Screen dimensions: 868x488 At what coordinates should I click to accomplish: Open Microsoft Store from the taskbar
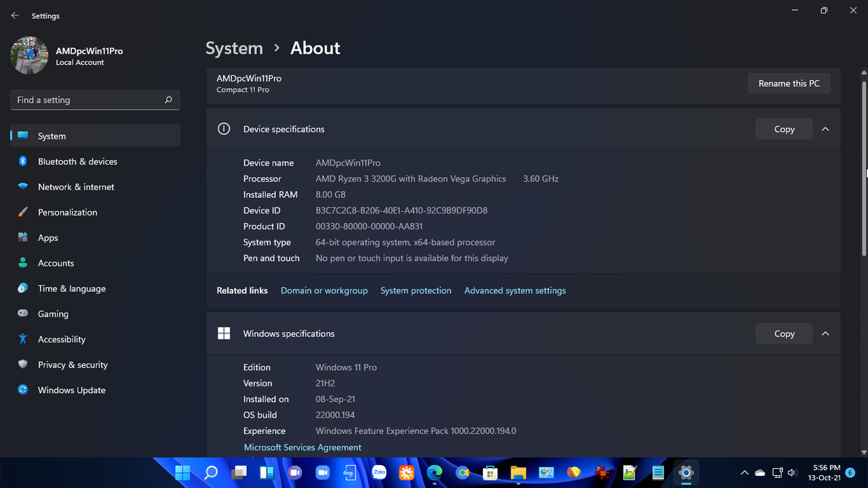tap(490, 472)
